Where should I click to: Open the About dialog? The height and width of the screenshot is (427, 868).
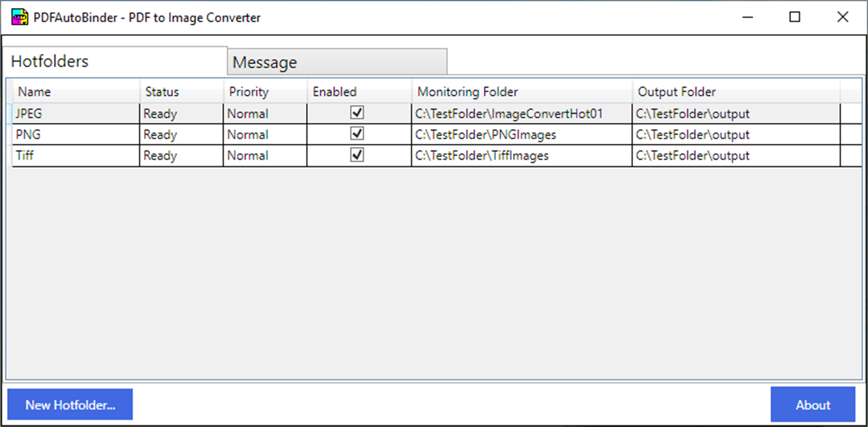tap(813, 405)
